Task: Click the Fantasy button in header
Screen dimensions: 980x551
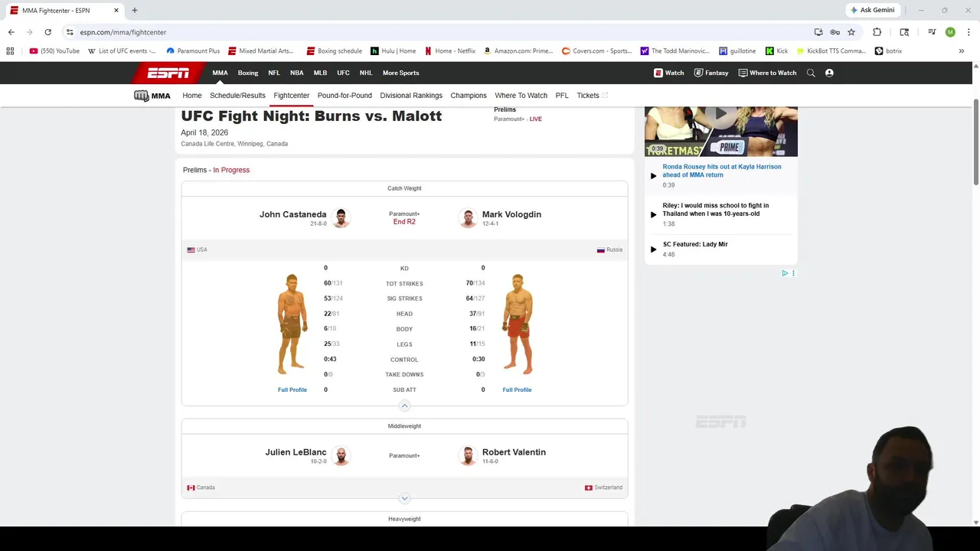Action: 711,73
